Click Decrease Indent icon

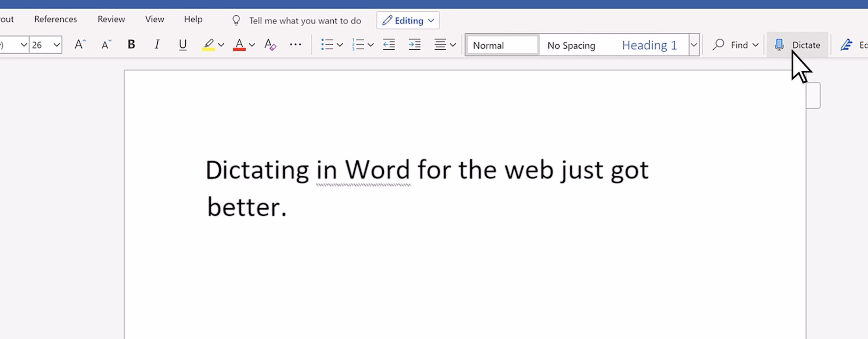(389, 45)
